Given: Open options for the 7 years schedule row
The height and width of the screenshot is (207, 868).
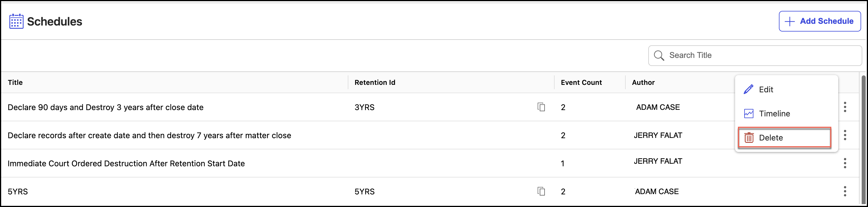Looking at the screenshot, I should click(845, 135).
